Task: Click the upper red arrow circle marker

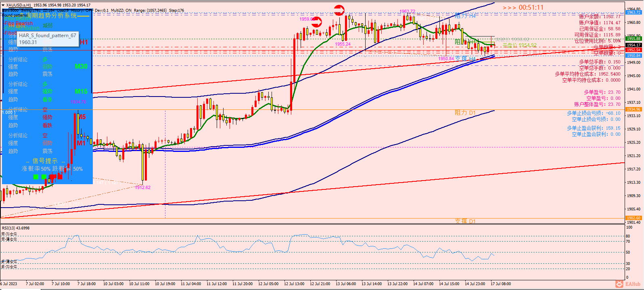Action: pos(339,10)
